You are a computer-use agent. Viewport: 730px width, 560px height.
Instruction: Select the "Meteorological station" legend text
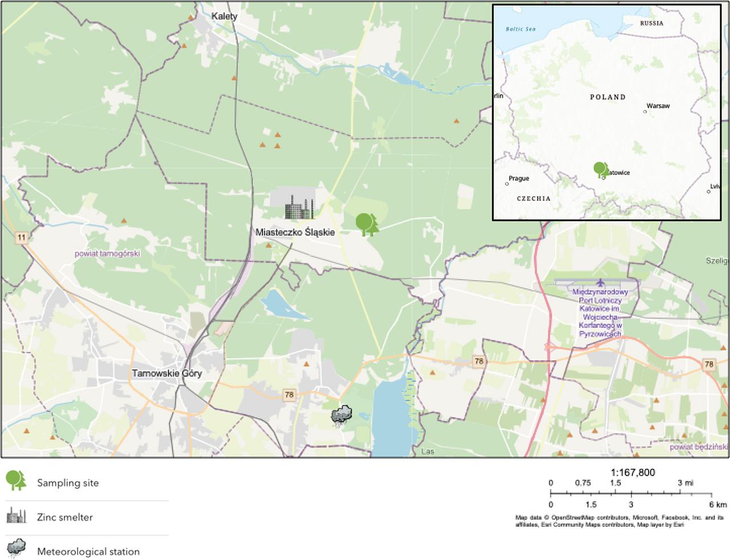[x=88, y=551]
